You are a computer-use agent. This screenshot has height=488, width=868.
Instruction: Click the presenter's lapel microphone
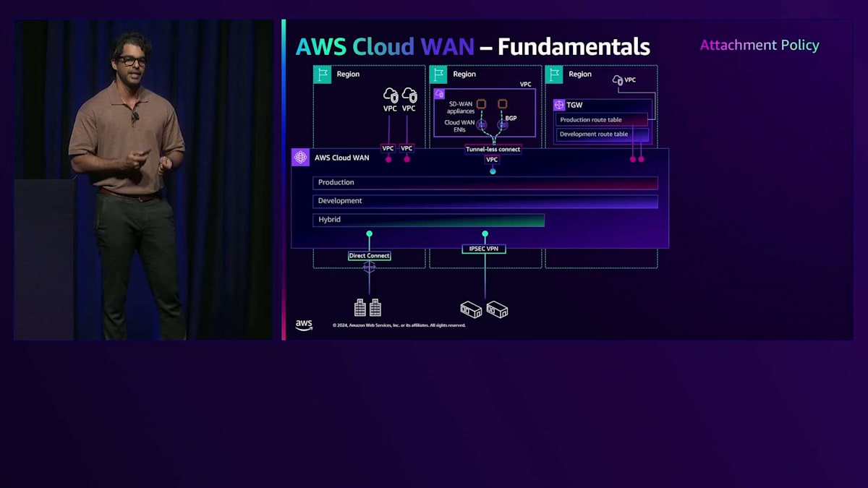click(135, 116)
